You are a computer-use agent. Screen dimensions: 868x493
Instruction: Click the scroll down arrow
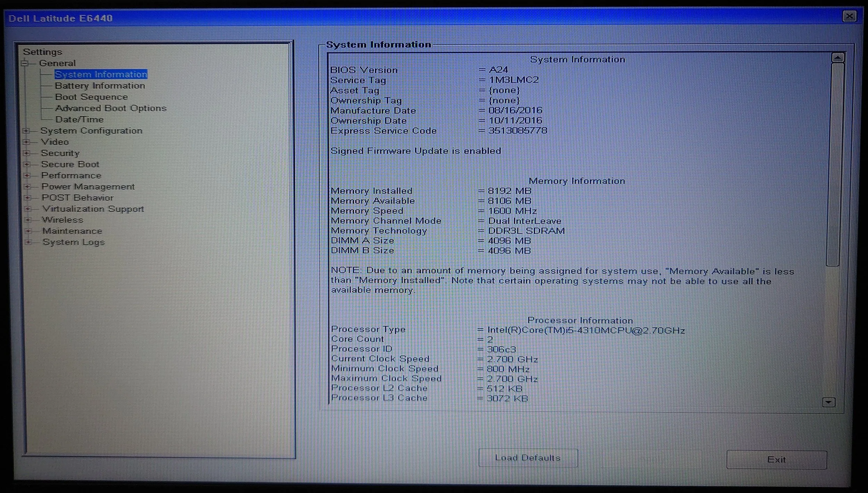828,402
